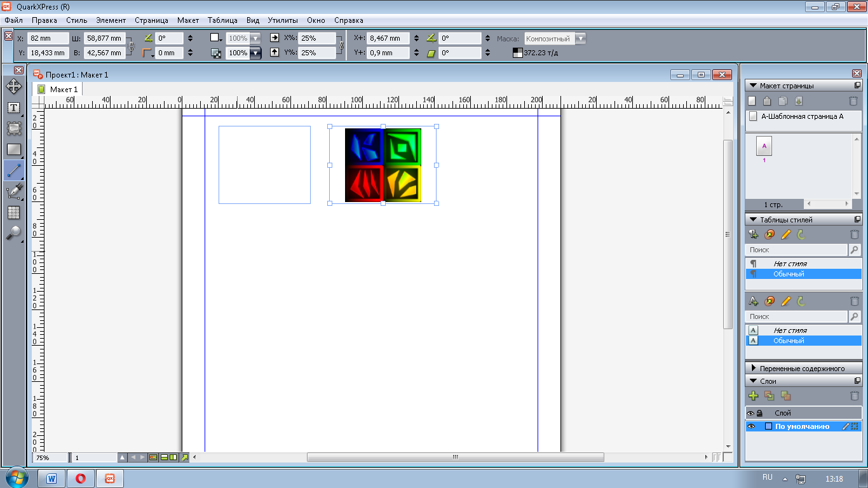Viewport: 868px width, 488px height.
Task: Select the picture box with colored tiles
Action: tap(383, 165)
